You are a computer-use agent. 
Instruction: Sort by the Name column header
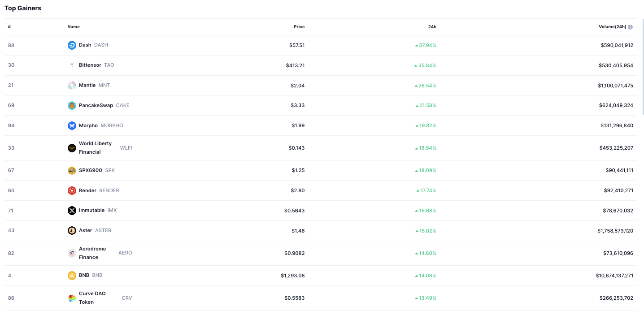[74, 27]
